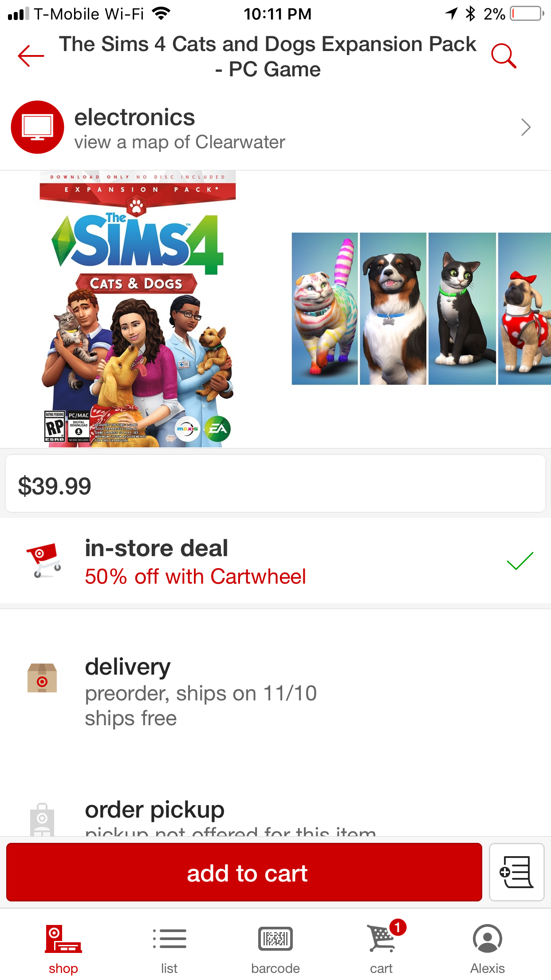Screen dimensions: 551x980
Task: Tap the red back arrow icon
Action: point(31,56)
